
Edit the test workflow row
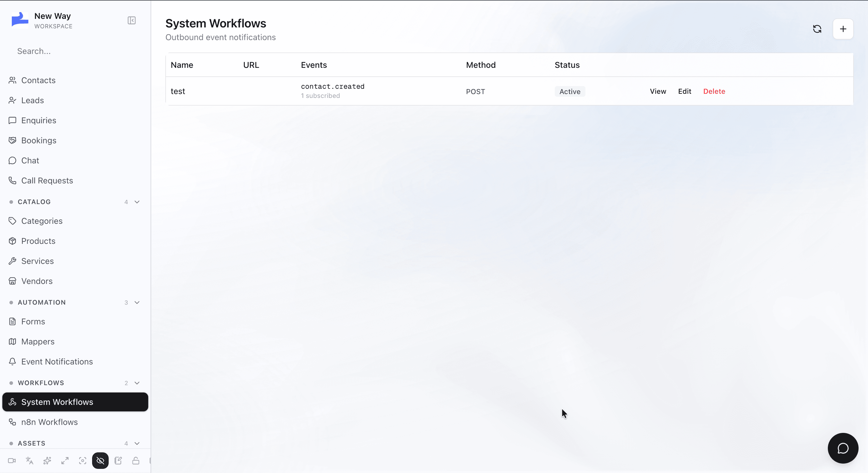pos(684,91)
